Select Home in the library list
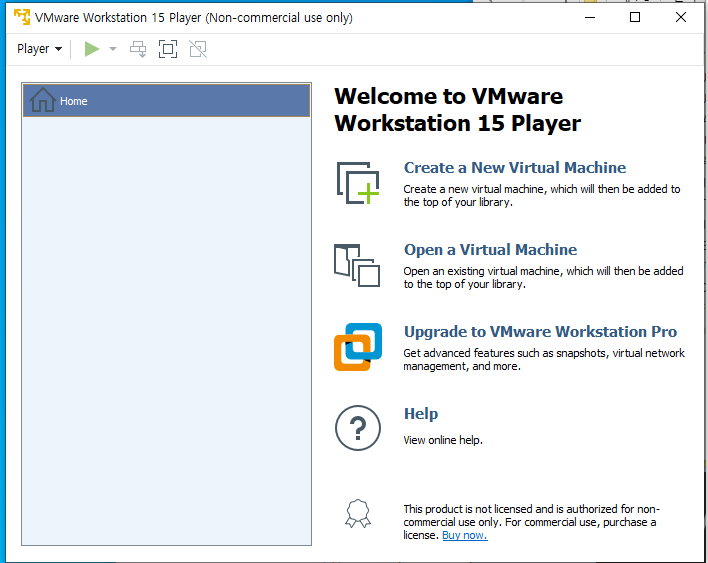This screenshot has height=563, width=708. tap(167, 101)
